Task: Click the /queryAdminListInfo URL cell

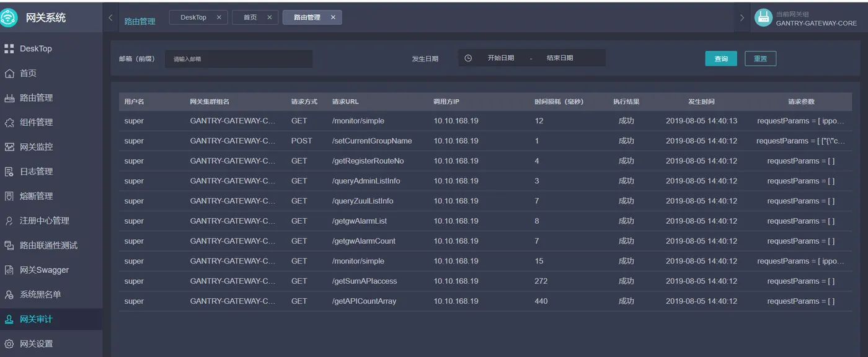Action: tap(366, 181)
